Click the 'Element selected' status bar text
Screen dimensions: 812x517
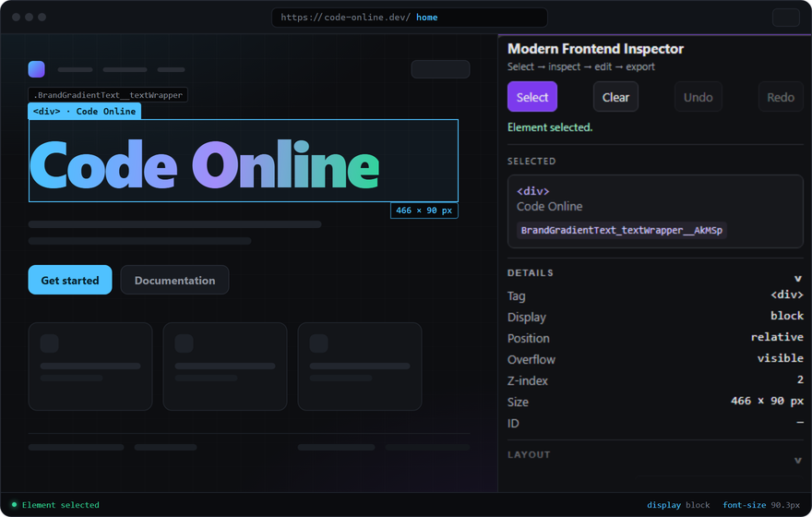coord(61,505)
